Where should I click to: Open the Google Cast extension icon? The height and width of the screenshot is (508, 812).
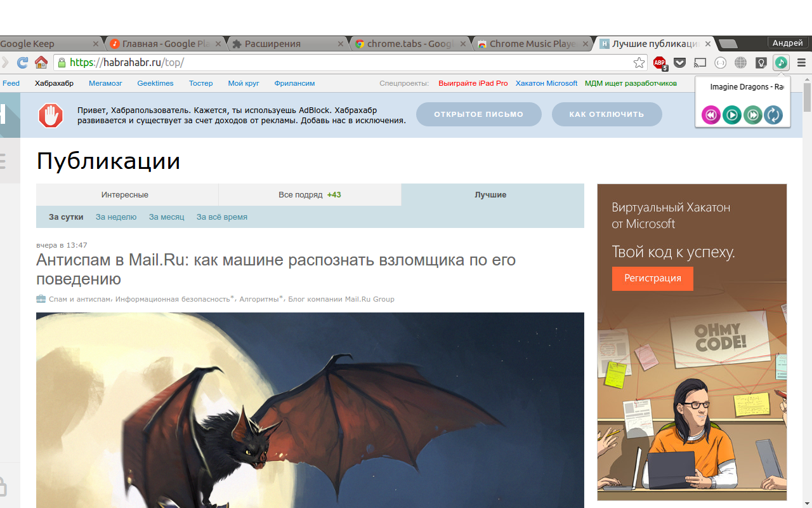click(x=700, y=63)
